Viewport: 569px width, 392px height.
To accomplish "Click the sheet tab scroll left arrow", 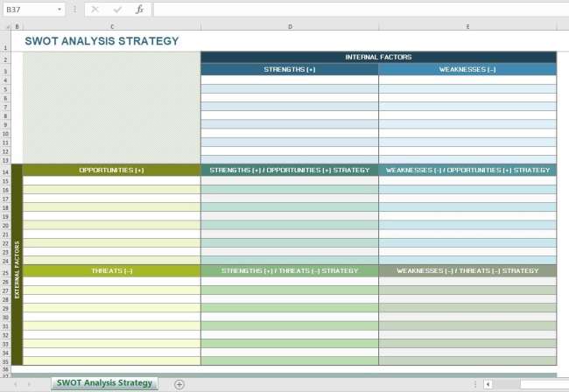I will point(16,384).
